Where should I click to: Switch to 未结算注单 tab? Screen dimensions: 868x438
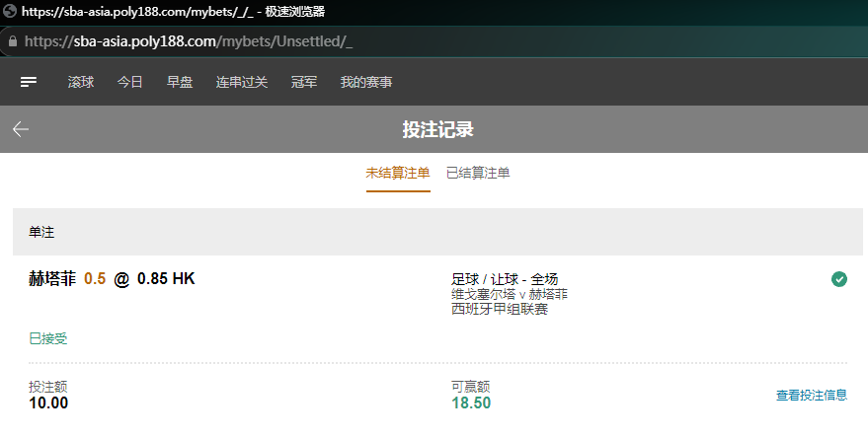point(398,173)
